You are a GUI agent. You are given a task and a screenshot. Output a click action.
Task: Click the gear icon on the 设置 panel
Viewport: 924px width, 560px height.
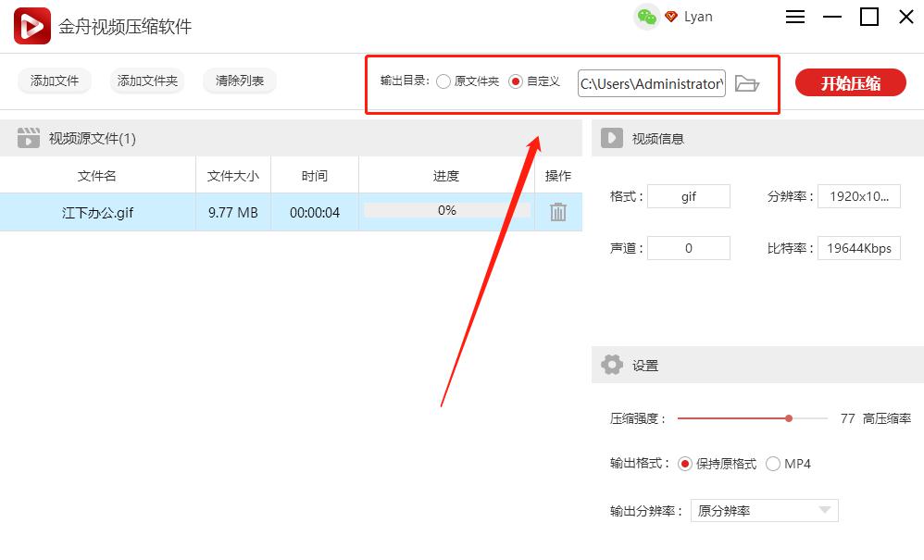click(x=612, y=365)
